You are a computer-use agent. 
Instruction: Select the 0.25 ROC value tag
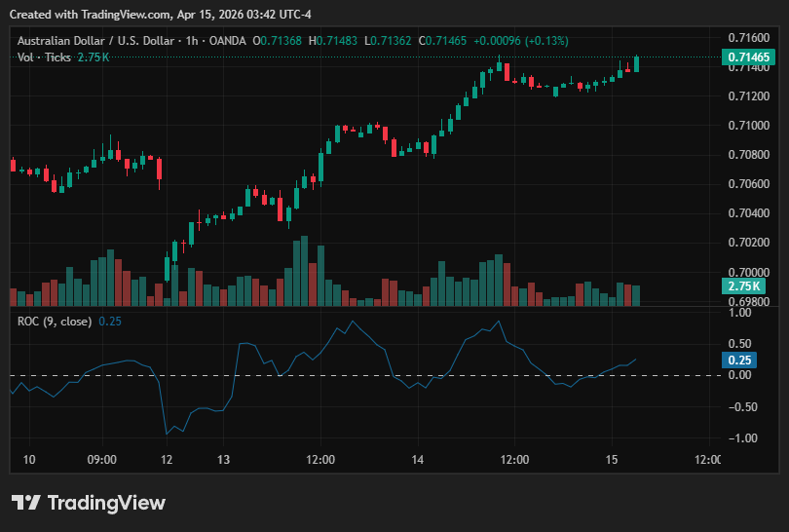point(739,360)
